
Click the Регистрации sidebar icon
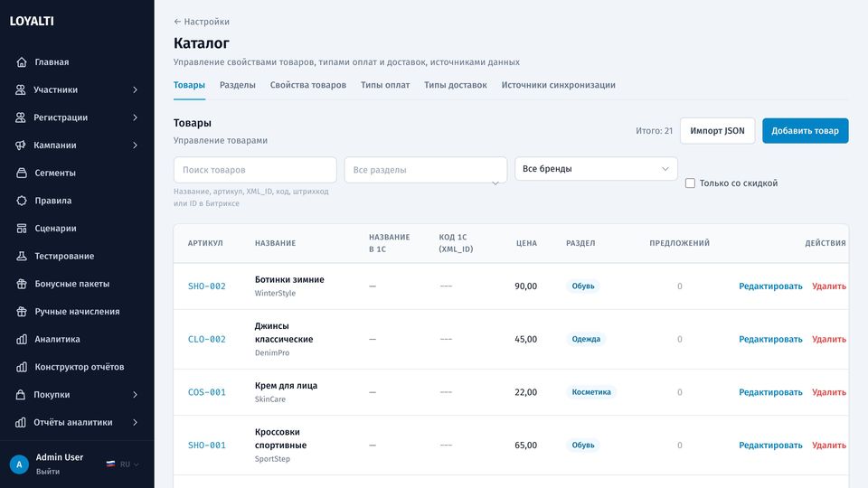(21, 117)
